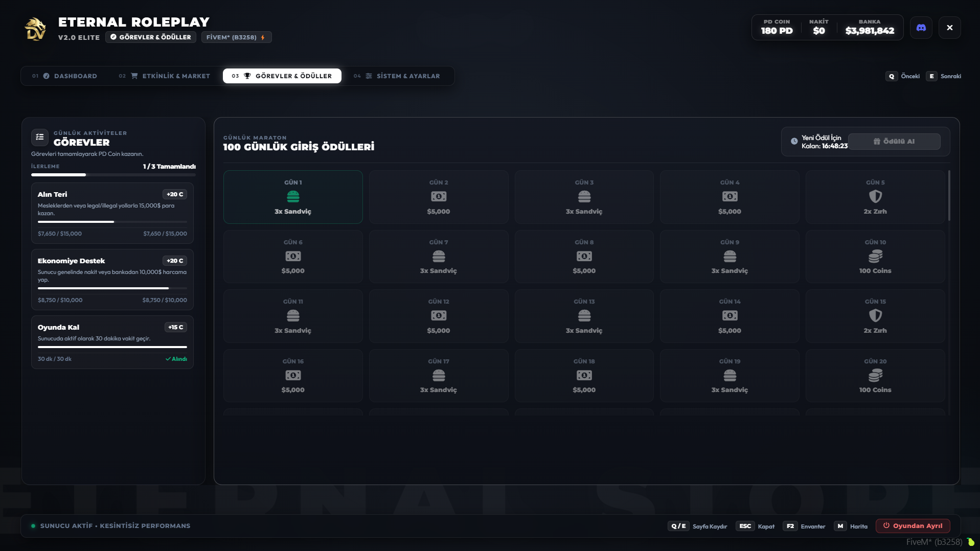Screen dimensions: 980x551
Task: Select the cash icon on Gün 2
Action: tap(439, 196)
